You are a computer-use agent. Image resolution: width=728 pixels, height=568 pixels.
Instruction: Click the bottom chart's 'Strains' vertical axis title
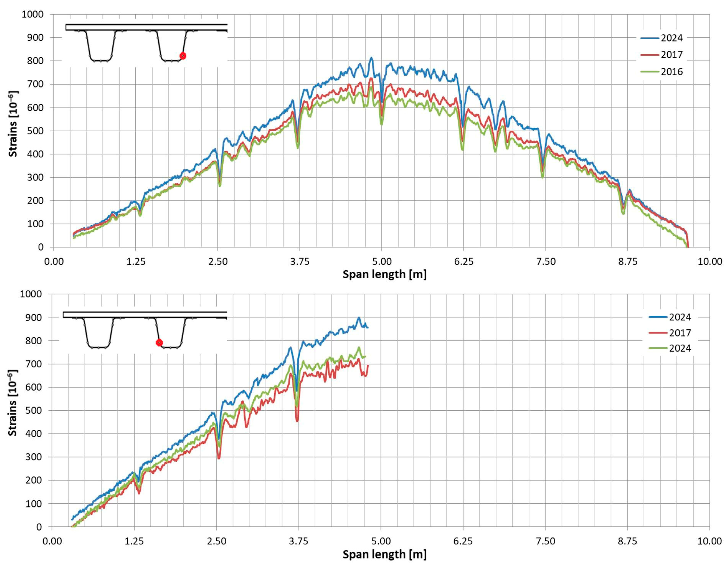click(13, 403)
